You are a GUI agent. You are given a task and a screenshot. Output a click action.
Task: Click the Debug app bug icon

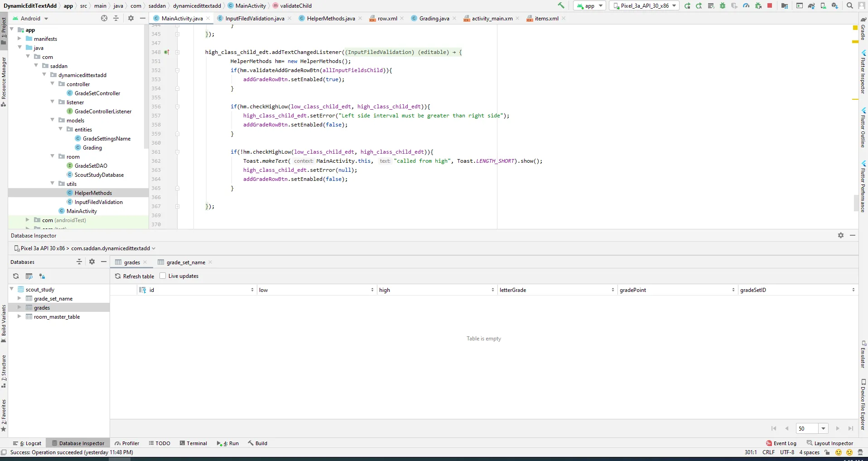coord(723,5)
